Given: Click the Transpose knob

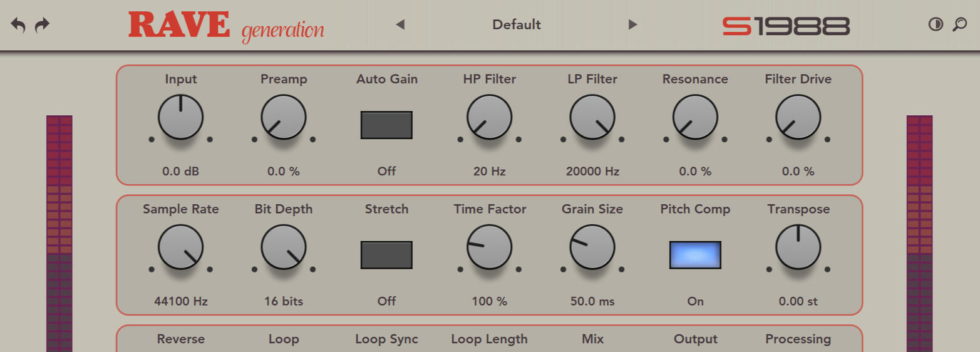Looking at the screenshot, I should [x=798, y=247].
